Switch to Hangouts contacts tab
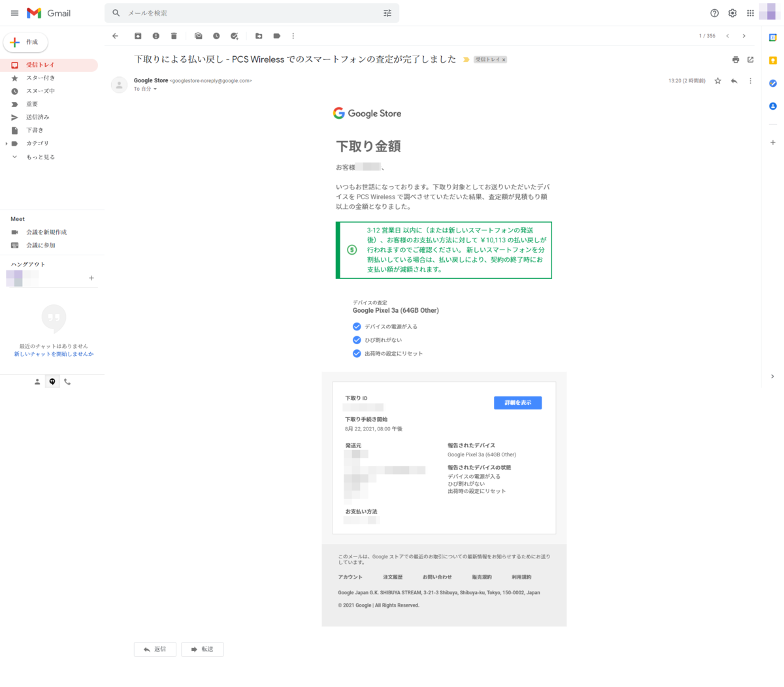This screenshot has height=687, width=784. click(x=37, y=381)
